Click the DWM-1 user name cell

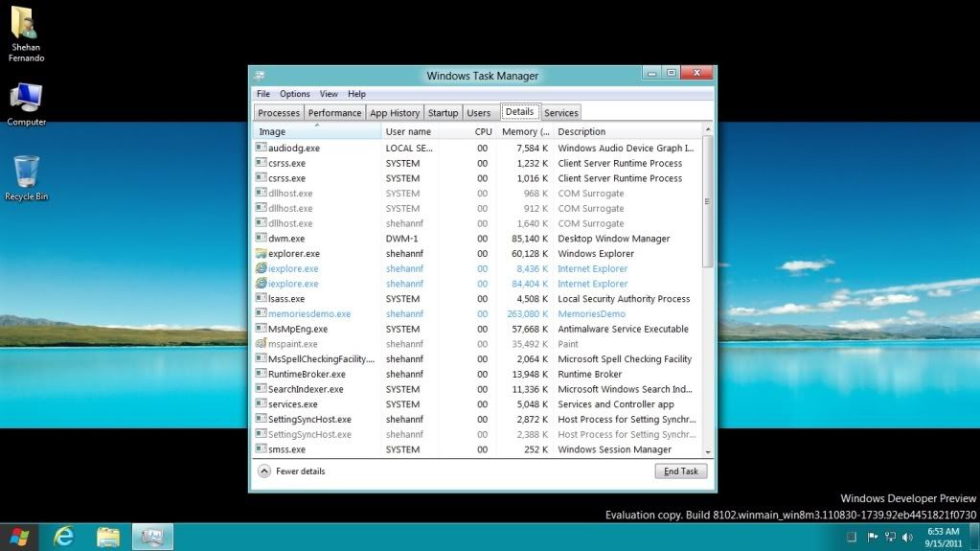tap(402, 239)
